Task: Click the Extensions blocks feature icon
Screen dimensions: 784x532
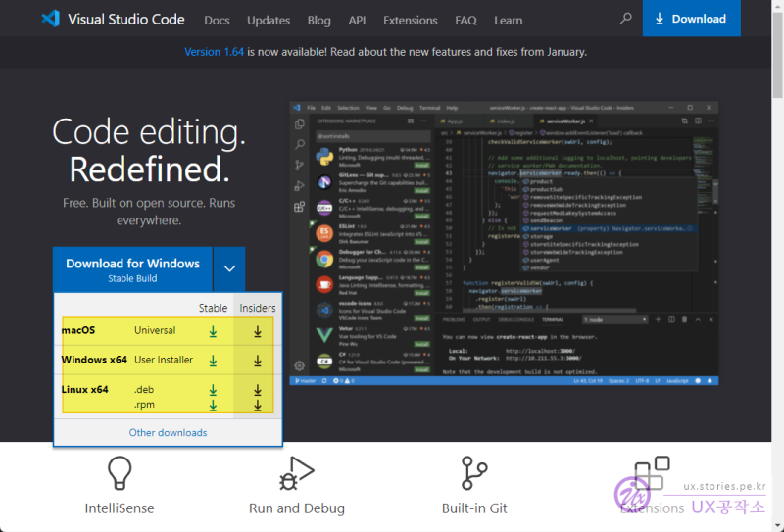Action: pyautogui.click(x=652, y=473)
